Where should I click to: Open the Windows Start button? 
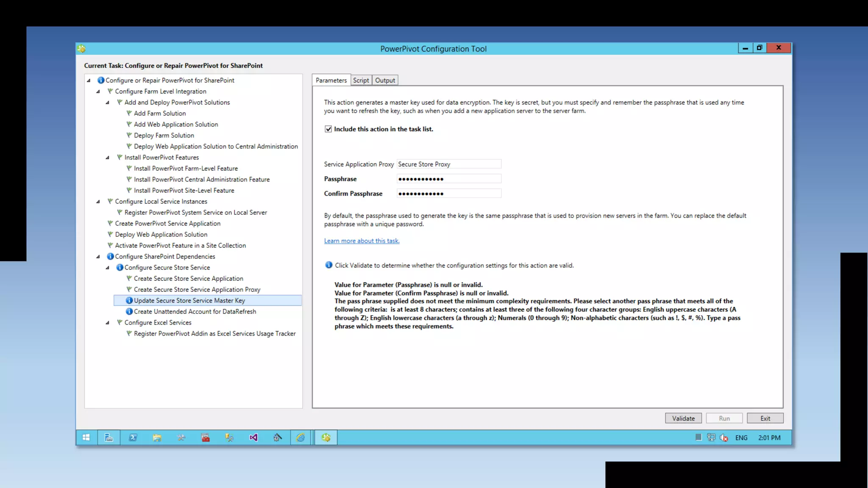(86, 438)
